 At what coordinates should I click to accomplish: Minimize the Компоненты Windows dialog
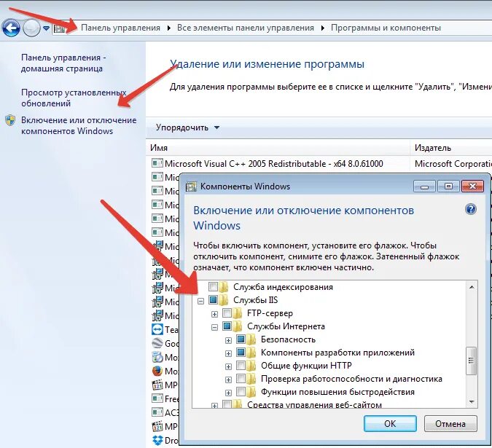tap(424, 186)
